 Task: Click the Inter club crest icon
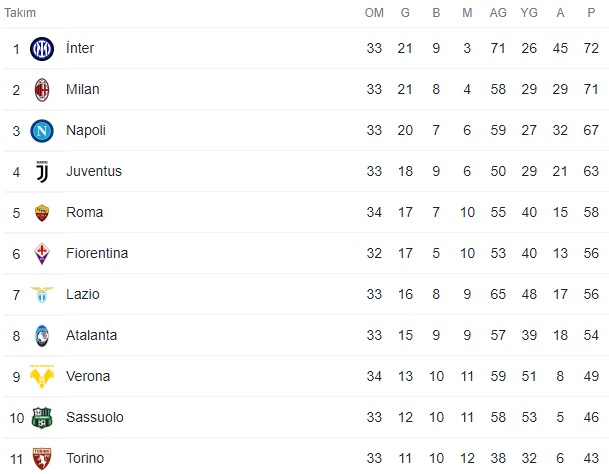pos(42,48)
